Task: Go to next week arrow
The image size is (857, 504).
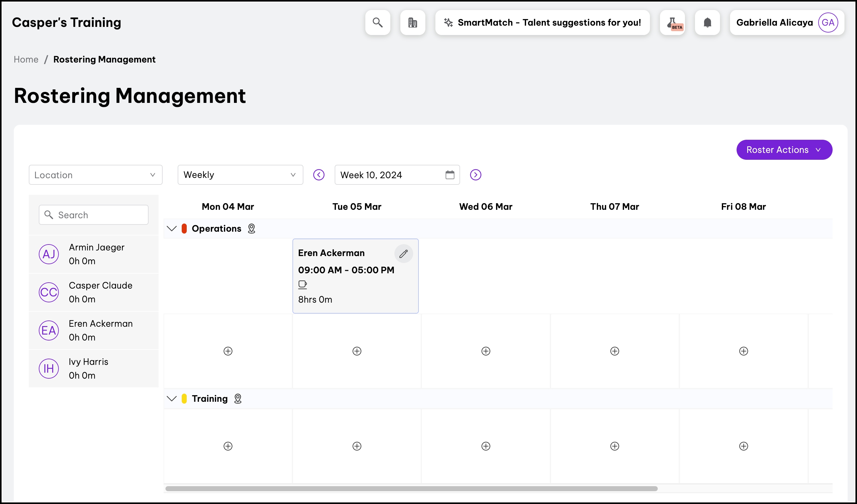Action: click(x=475, y=175)
